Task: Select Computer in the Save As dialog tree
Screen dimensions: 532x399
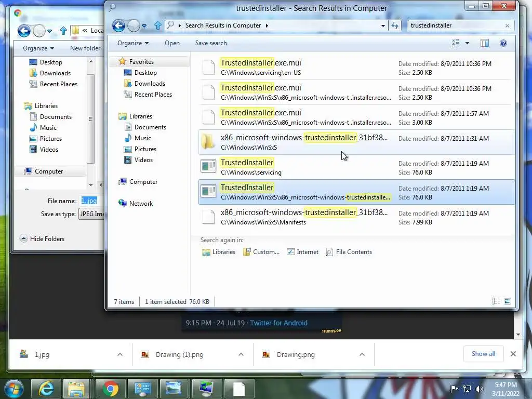Action: (48, 171)
